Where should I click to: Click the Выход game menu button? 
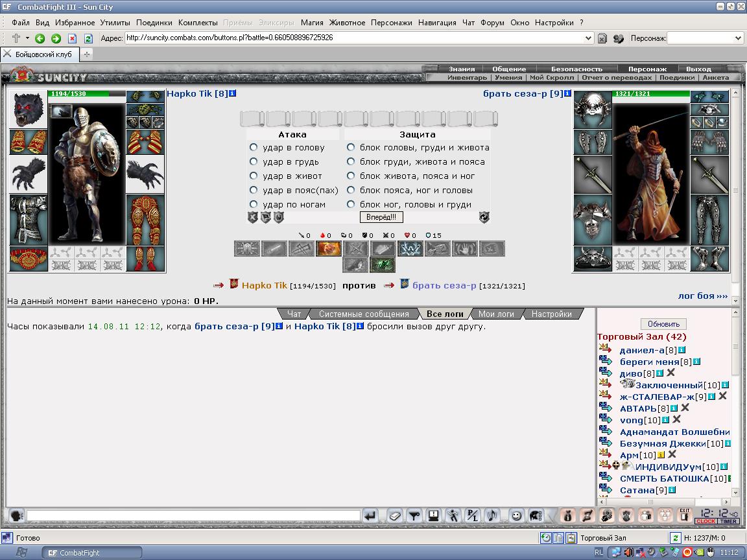(x=698, y=69)
